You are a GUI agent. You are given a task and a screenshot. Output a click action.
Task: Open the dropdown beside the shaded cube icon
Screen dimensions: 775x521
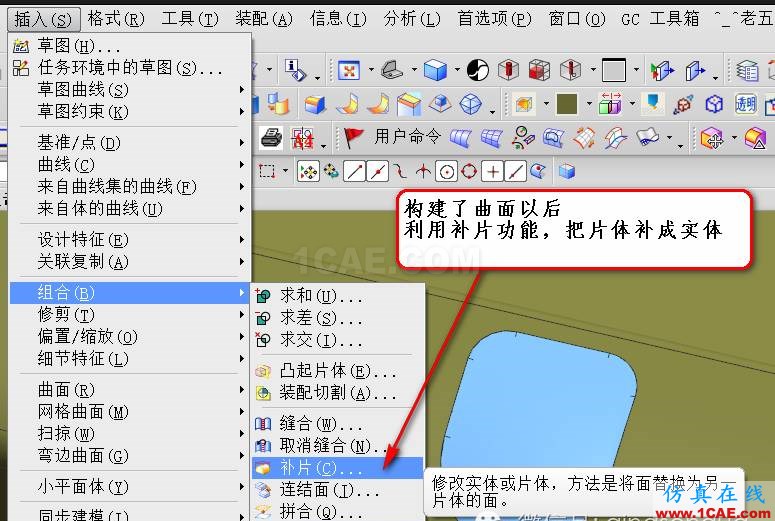point(457,70)
